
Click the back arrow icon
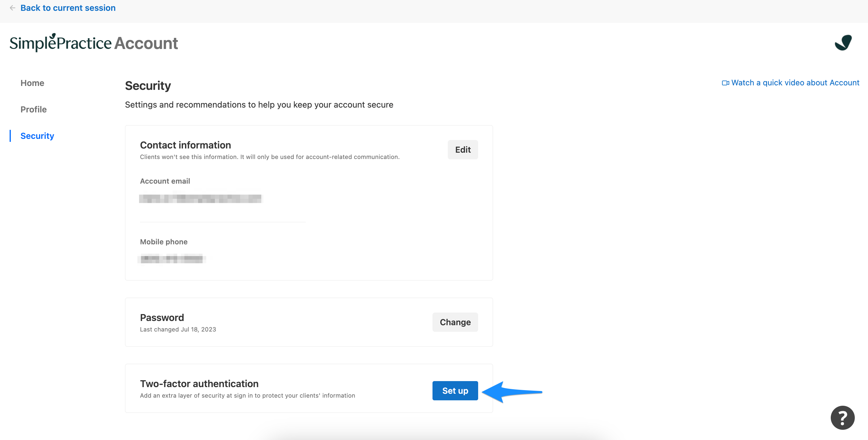point(13,8)
